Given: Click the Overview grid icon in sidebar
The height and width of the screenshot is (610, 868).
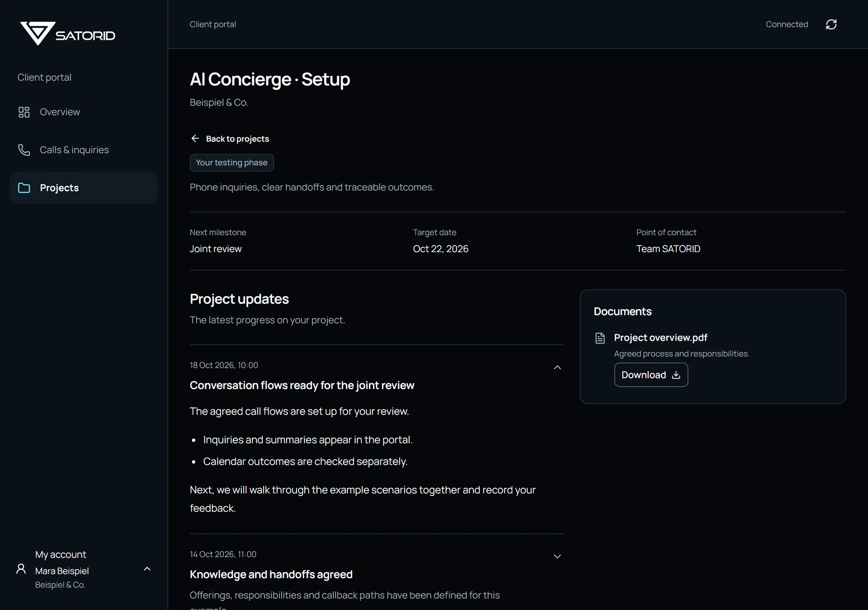Looking at the screenshot, I should (24, 112).
